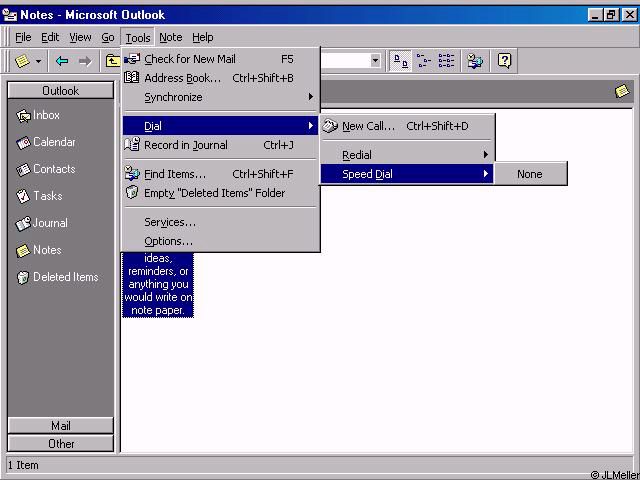Choose Options in the Tools menu
Image resolution: width=640 pixels, height=480 pixels.
coord(168,241)
